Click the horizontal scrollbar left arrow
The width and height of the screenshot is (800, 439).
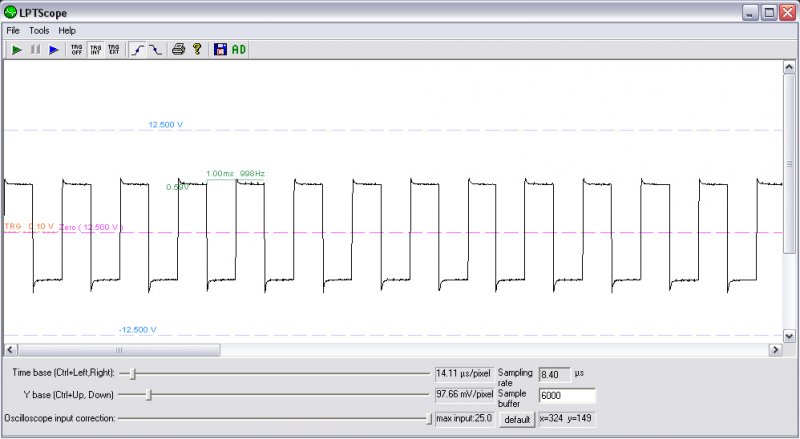10,350
